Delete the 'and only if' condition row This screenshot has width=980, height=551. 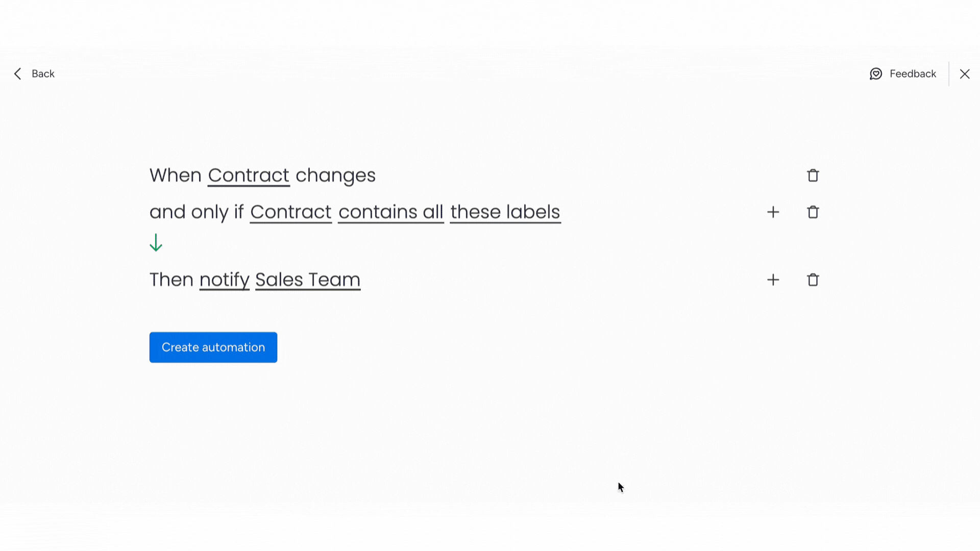pyautogui.click(x=813, y=212)
